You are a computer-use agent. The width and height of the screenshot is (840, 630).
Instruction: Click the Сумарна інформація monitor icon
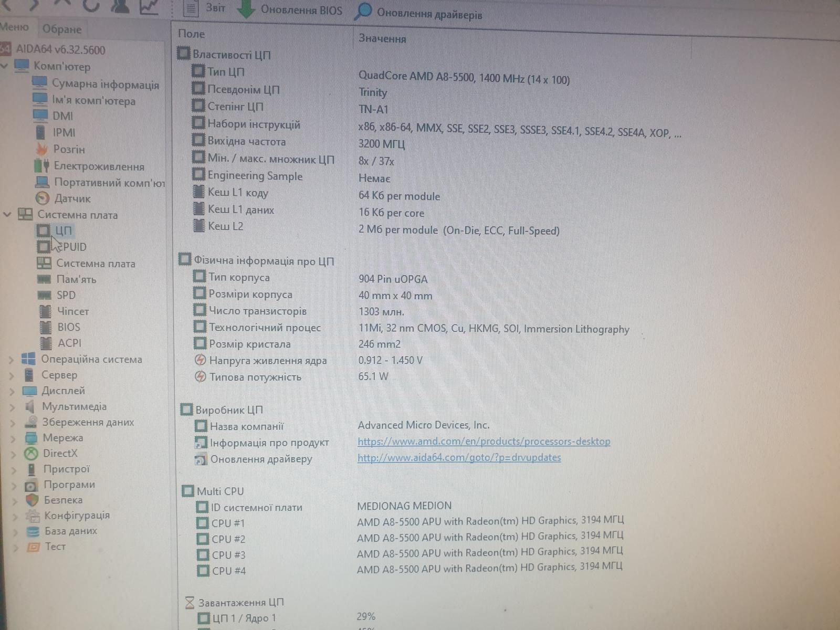tap(40, 82)
